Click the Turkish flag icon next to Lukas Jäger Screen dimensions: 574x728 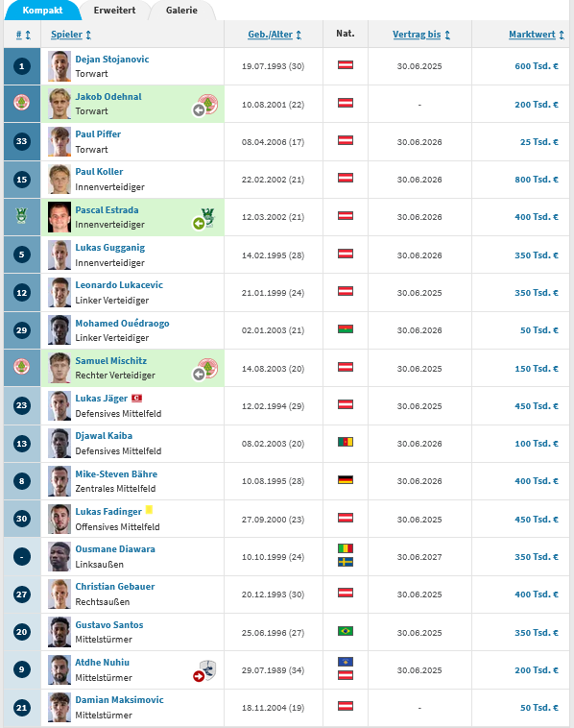(137, 398)
